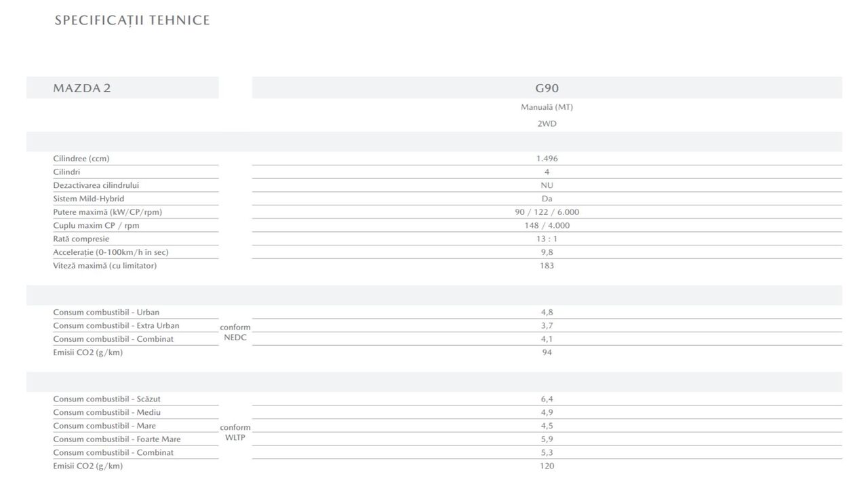868x497 pixels.
Task: Click the conform WLTP label
Action: (235, 433)
